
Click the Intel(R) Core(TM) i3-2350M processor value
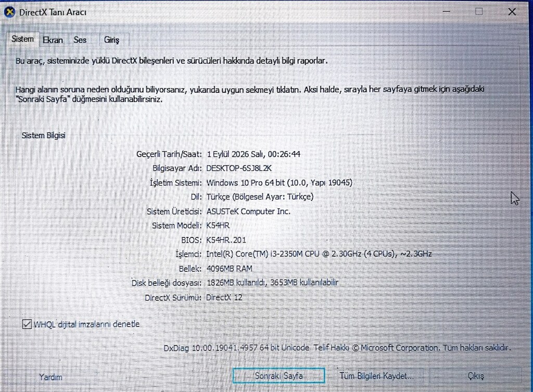point(319,254)
